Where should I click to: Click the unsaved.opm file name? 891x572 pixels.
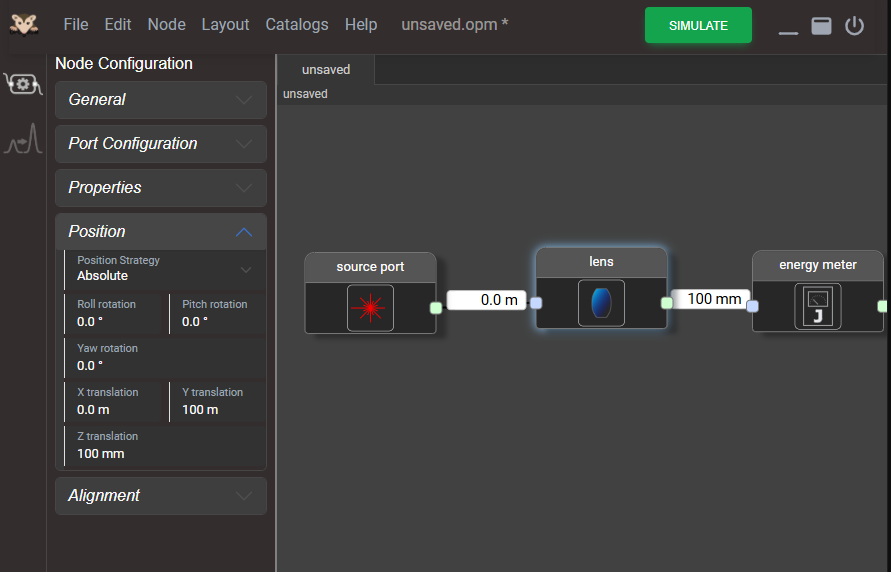[455, 24]
